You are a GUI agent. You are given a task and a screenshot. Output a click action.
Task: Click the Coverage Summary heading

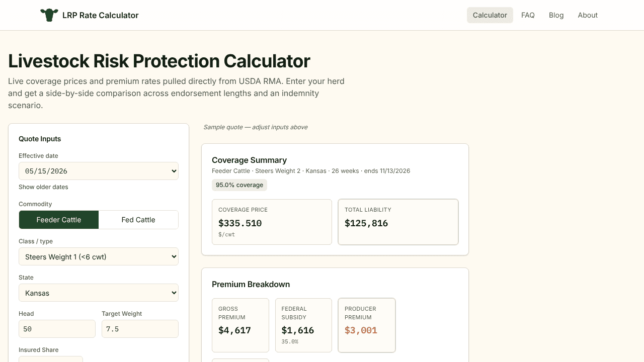[249, 160]
